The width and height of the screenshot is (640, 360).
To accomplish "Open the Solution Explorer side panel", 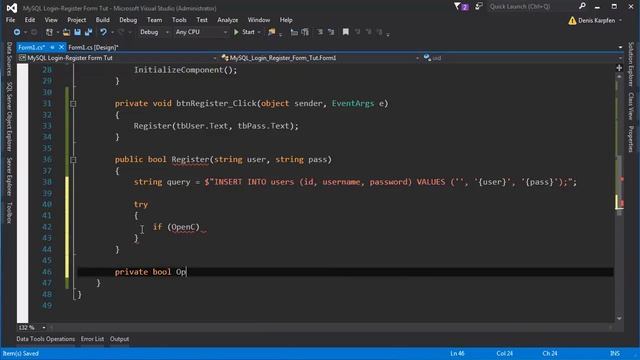I will point(631,64).
